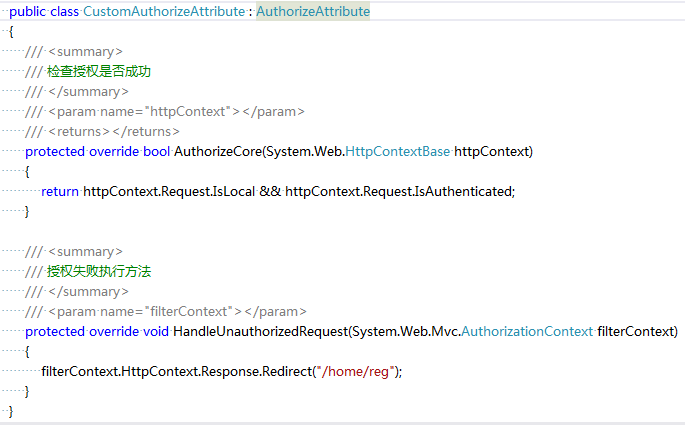Click Request.IsLocal in the return statement

[208, 192]
